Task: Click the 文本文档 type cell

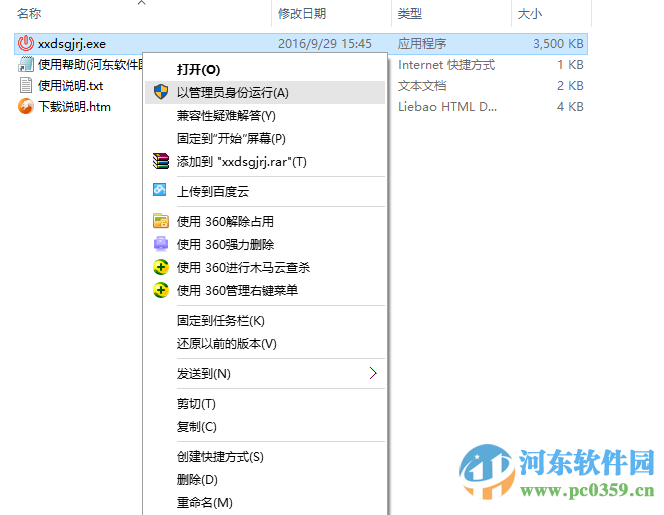Action: pyautogui.click(x=422, y=86)
